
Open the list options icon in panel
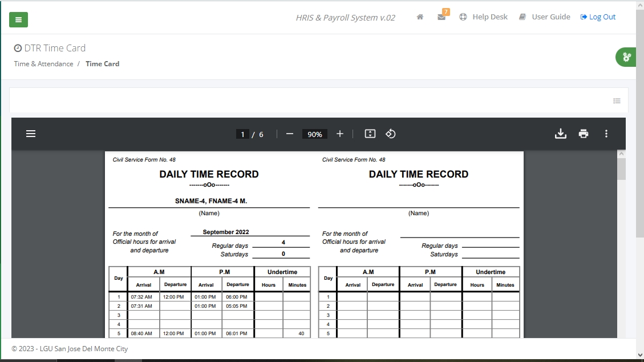(x=617, y=100)
